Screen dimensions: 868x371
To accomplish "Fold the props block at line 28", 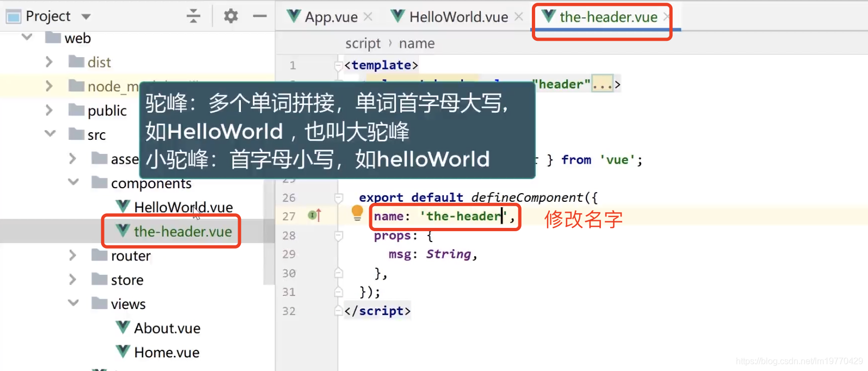I will [338, 236].
